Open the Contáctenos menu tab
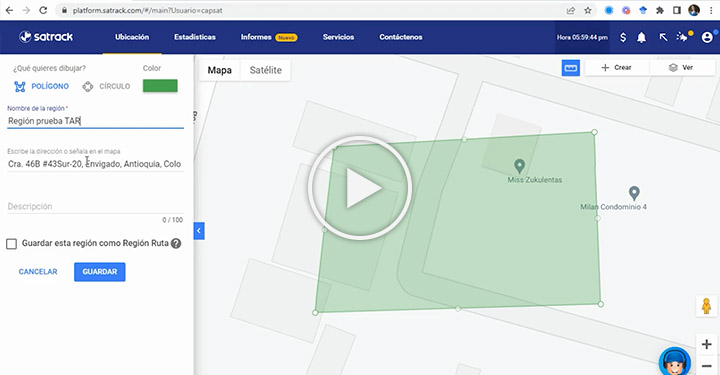Screen dimensions: 720x375 [400, 37]
